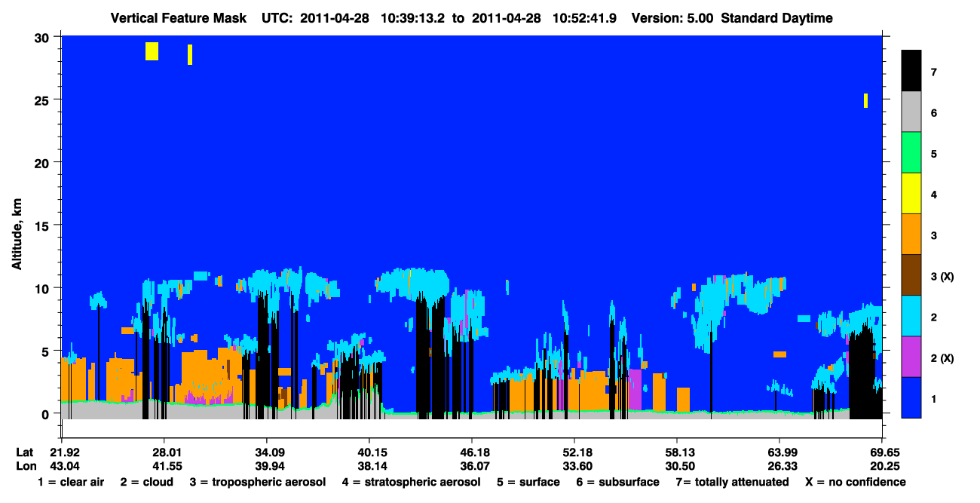
Task: Click the yellow aerosol mark near 25 km
Action: (865, 100)
